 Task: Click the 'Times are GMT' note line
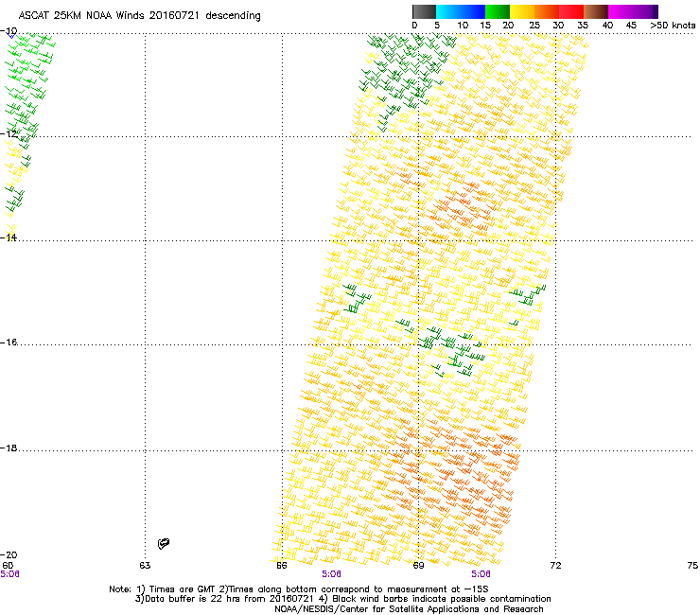(299, 589)
